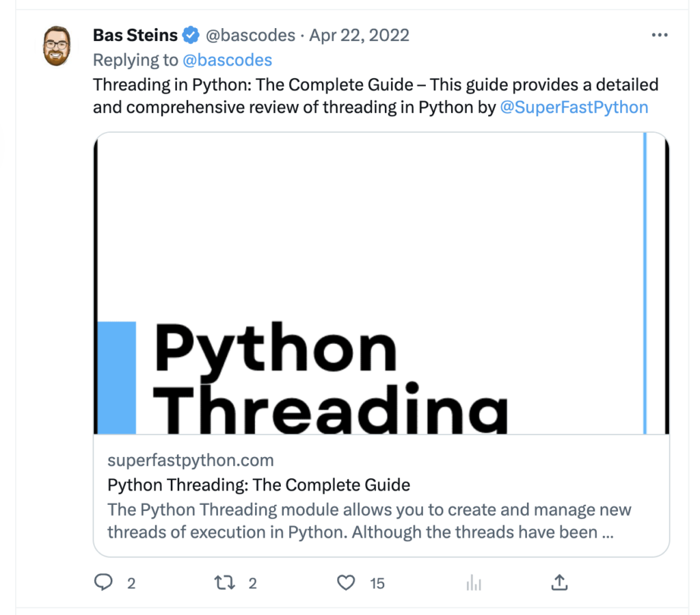Click the reply count number 2

click(x=131, y=584)
